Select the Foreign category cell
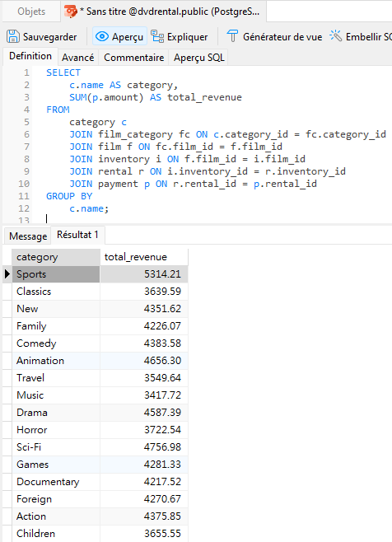Screen dimensions: 392x542 pos(56,499)
